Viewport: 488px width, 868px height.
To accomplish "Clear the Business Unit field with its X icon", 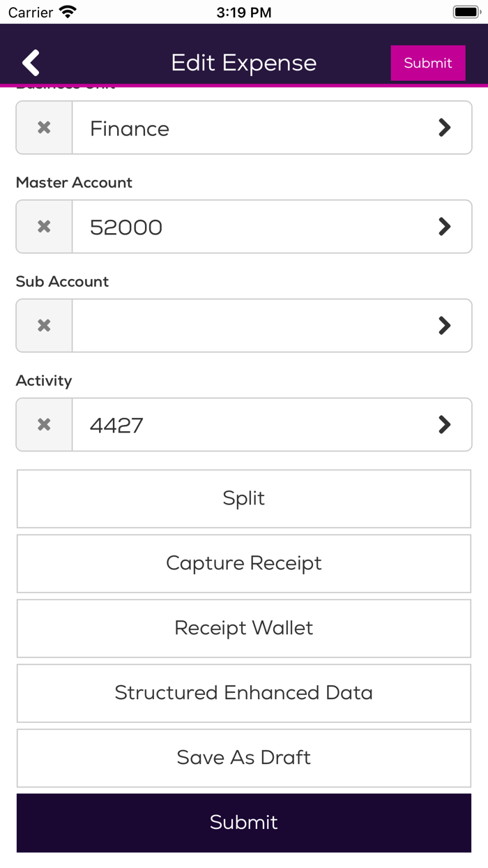I will [x=43, y=127].
